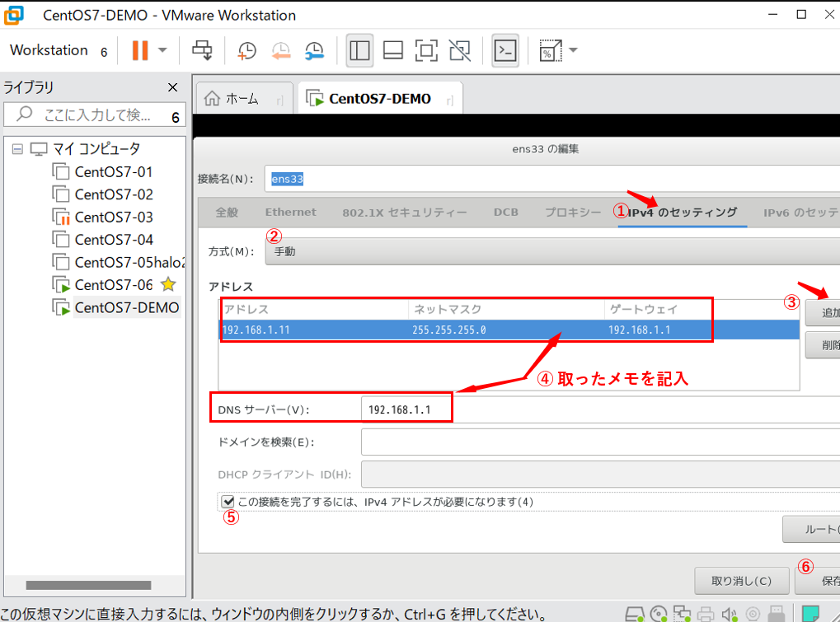Open the teal message log note icon

coord(810,614)
